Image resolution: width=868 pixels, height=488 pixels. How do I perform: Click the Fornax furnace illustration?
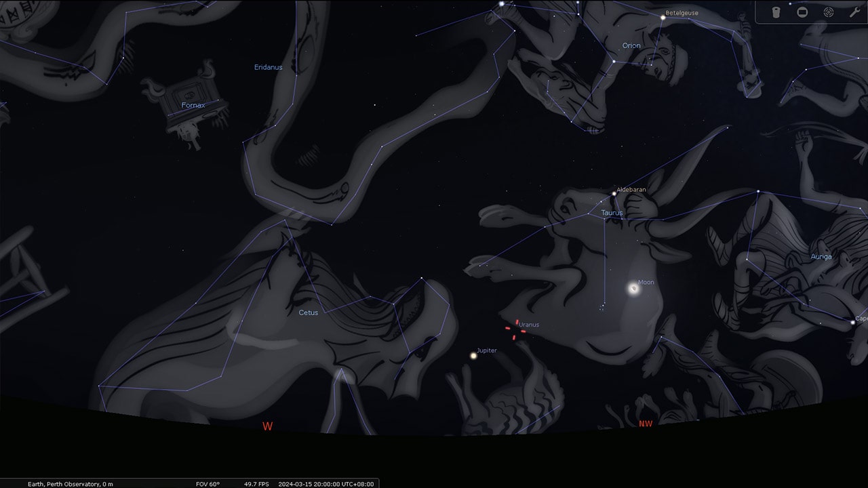click(x=184, y=103)
